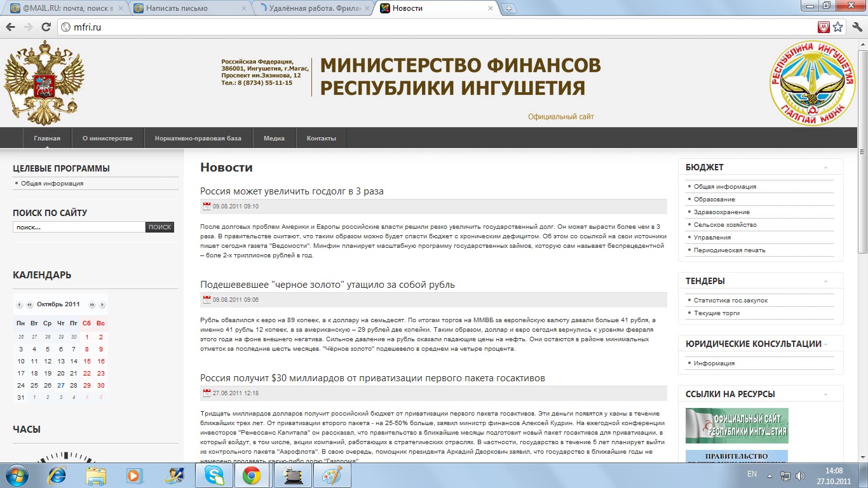Open the О министерстве menu item
Image resolution: width=868 pixels, height=488 pixels.
tap(107, 138)
